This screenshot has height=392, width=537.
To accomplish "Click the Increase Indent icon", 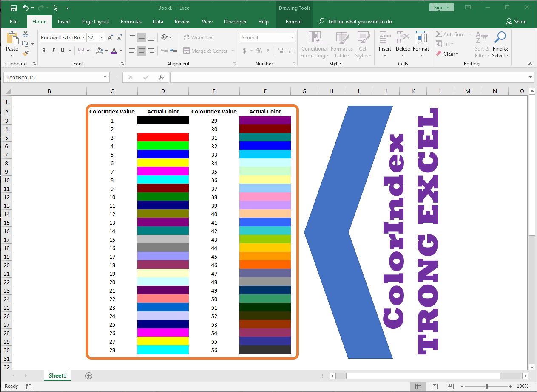I will point(173,51).
